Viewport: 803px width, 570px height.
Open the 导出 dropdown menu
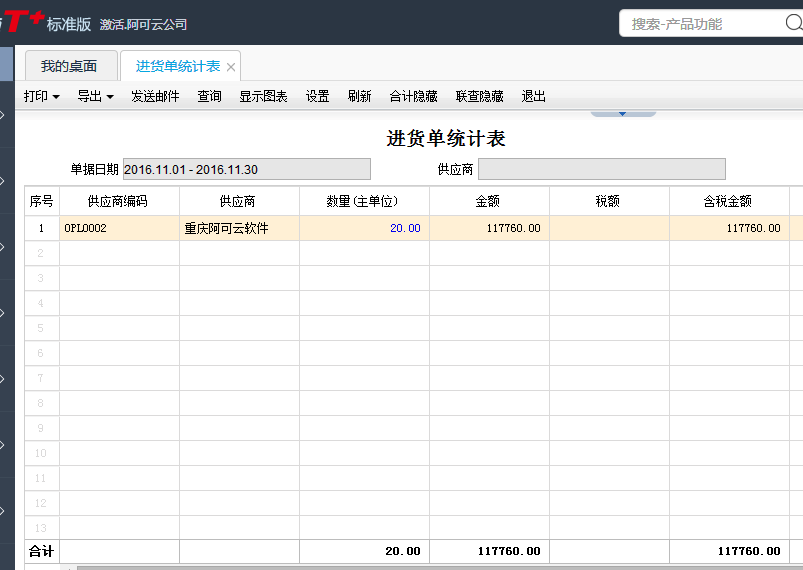coord(95,97)
